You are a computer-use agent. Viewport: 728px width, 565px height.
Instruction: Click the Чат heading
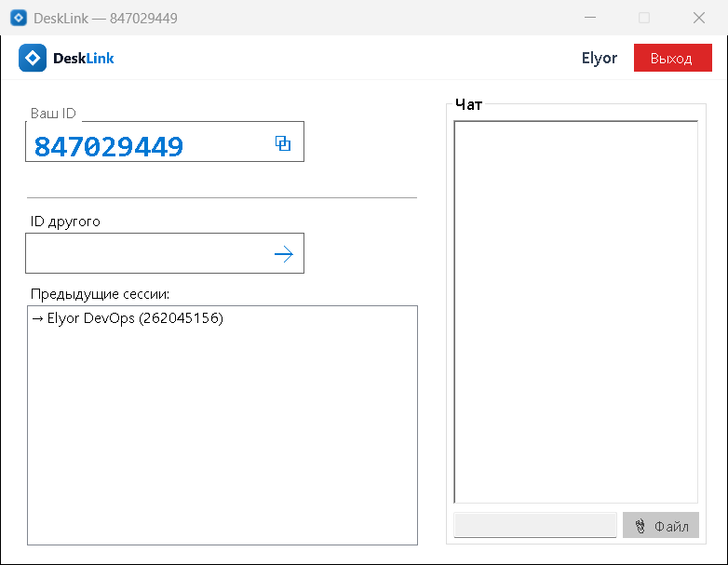pos(468,104)
